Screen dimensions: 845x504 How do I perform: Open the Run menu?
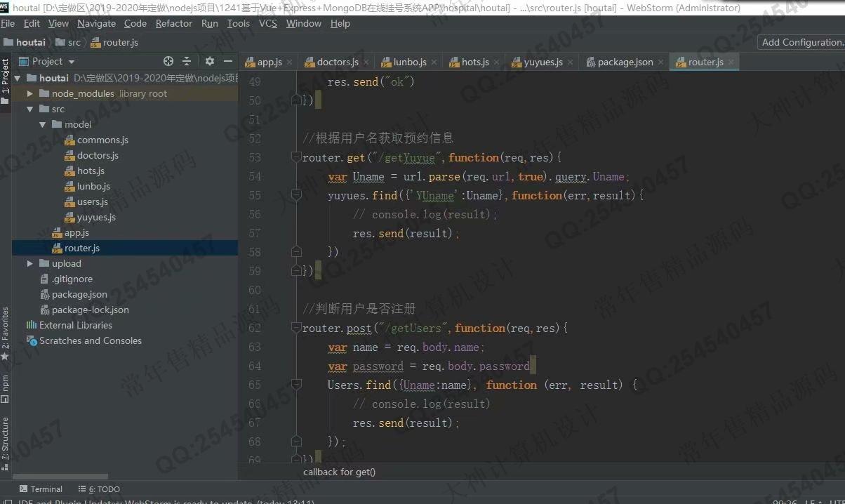[210, 23]
